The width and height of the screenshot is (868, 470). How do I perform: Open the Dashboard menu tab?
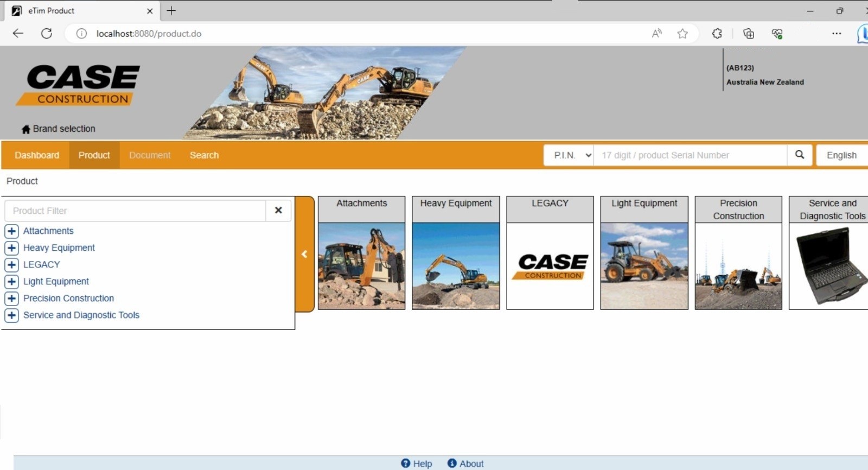point(37,155)
